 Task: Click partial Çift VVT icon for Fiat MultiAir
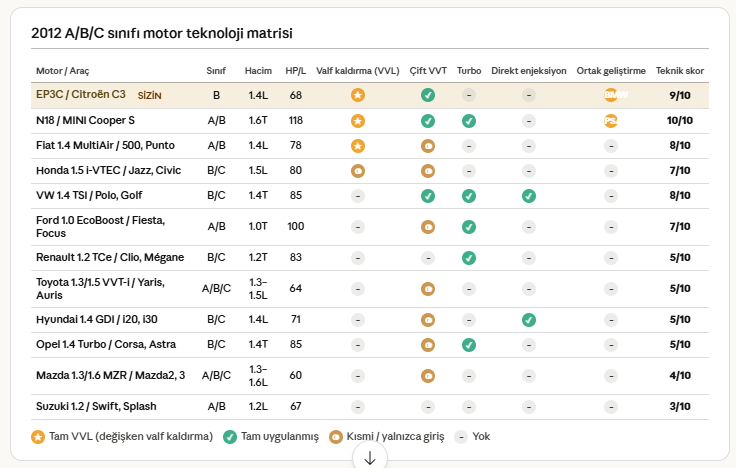tap(427, 145)
